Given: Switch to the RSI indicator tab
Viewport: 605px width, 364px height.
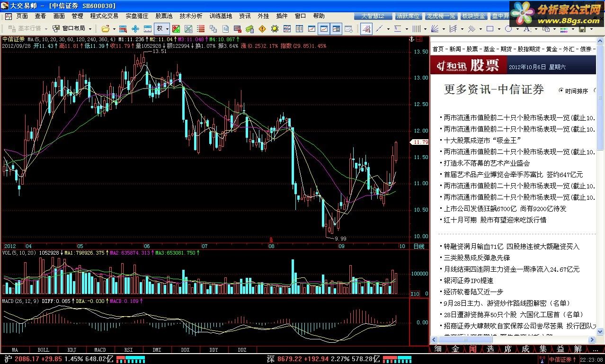Looking at the screenshot, I should pyautogui.click(x=128, y=350).
